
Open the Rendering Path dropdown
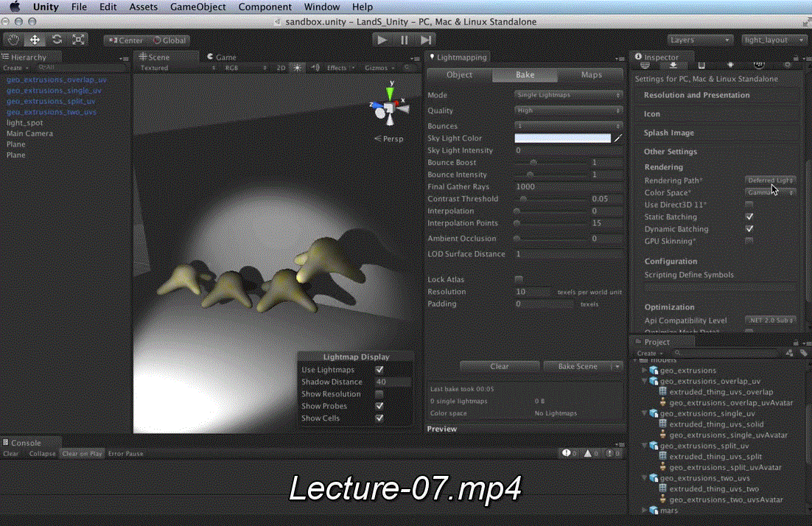pyautogui.click(x=771, y=180)
